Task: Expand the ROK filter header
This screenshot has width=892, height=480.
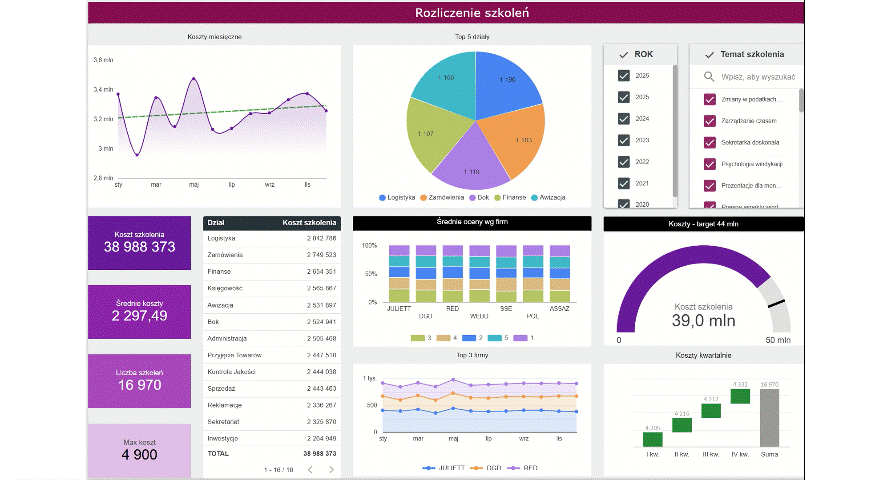Action: coord(640,54)
